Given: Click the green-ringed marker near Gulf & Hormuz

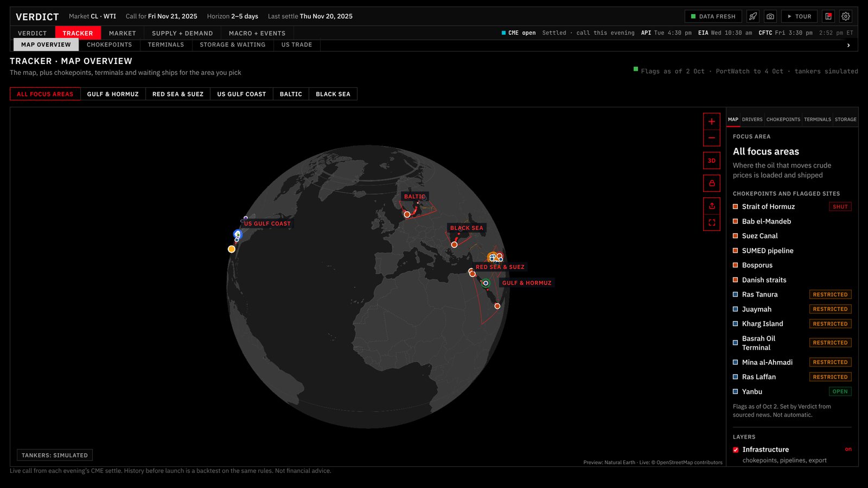Looking at the screenshot, I should pyautogui.click(x=486, y=283).
